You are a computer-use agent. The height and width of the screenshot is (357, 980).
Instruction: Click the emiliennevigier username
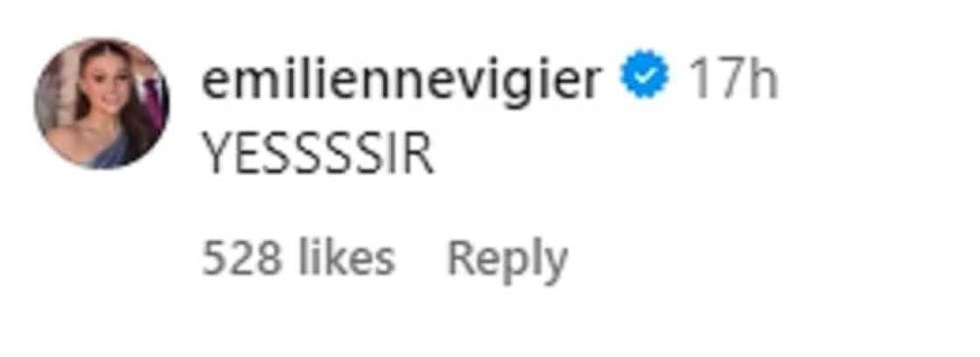pyautogui.click(x=402, y=81)
